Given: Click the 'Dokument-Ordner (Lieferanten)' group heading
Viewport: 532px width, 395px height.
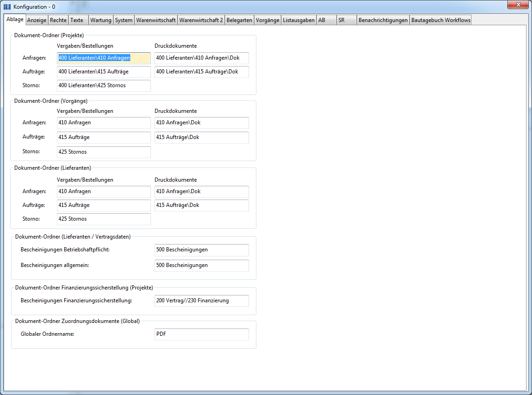Looking at the screenshot, I should [x=53, y=168].
